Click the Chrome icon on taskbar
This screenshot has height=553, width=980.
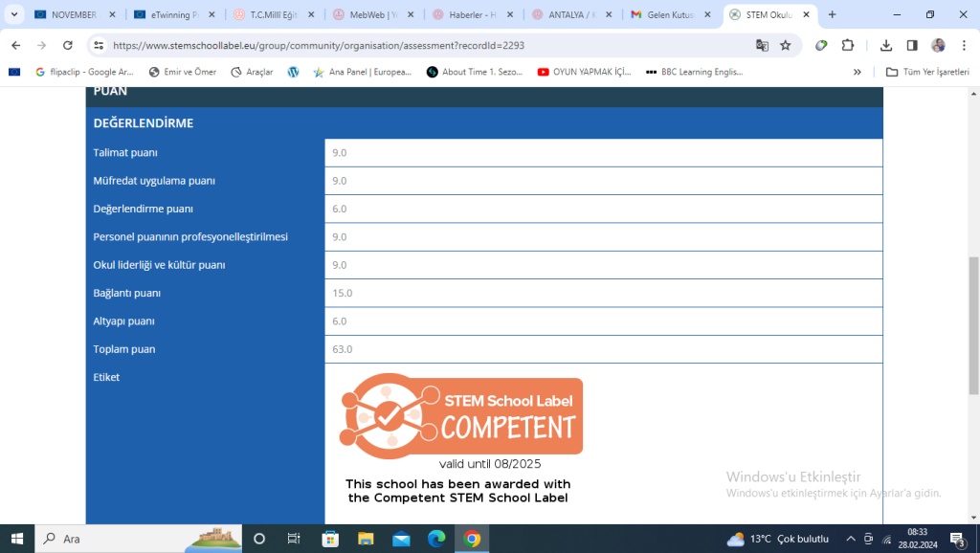click(472, 539)
